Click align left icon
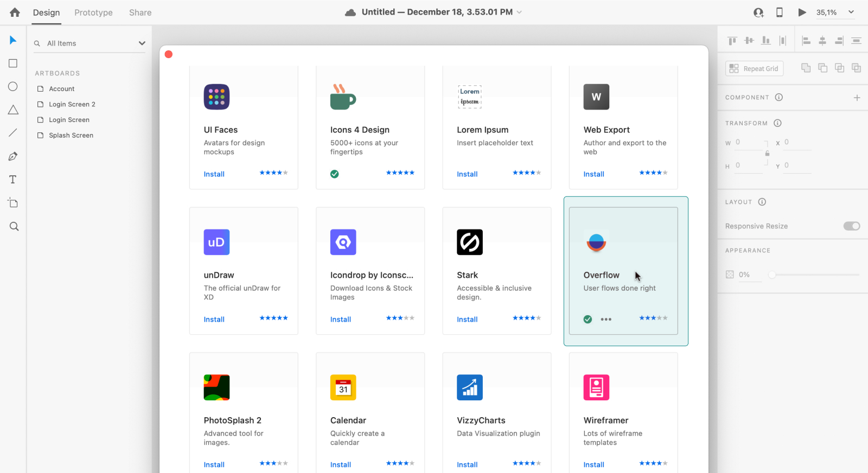The image size is (868, 473). (x=806, y=41)
